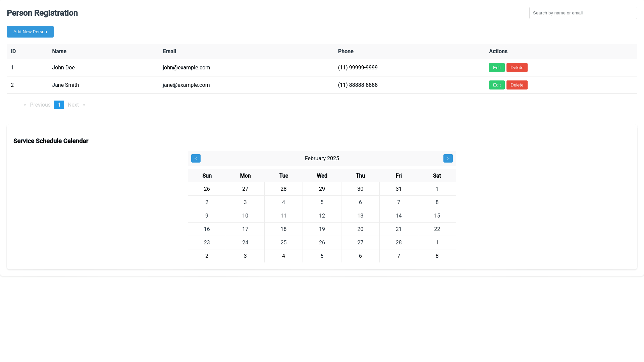Edit John Doe's record
Image resolution: width=644 pixels, height=362 pixels.
496,68
